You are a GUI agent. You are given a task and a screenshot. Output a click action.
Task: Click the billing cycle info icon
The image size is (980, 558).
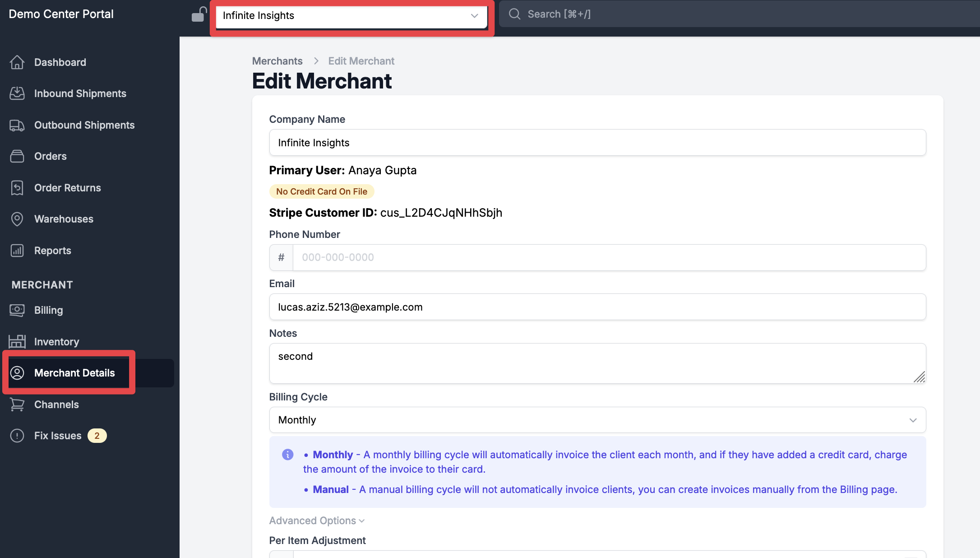287,455
